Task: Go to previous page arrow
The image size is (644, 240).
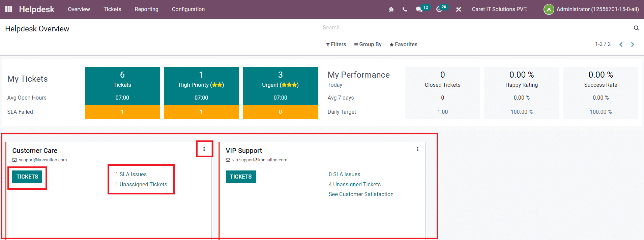Action: (x=621, y=45)
